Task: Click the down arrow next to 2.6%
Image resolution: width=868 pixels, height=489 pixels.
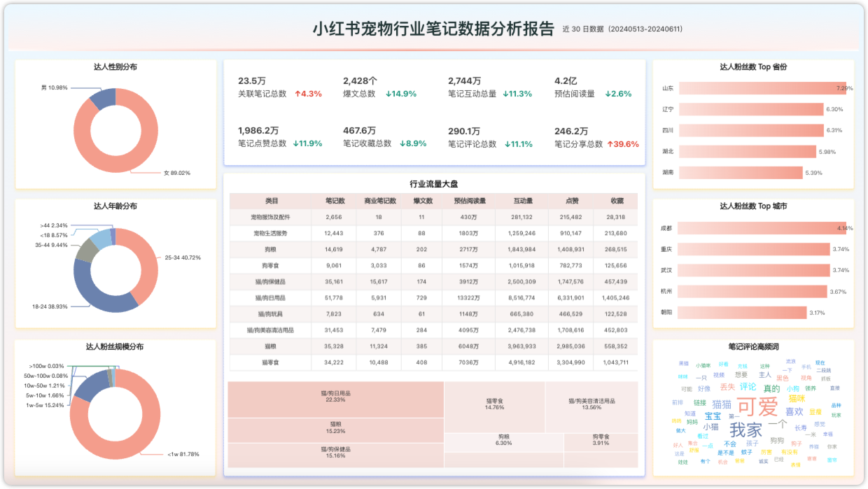Action: [608, 94]
